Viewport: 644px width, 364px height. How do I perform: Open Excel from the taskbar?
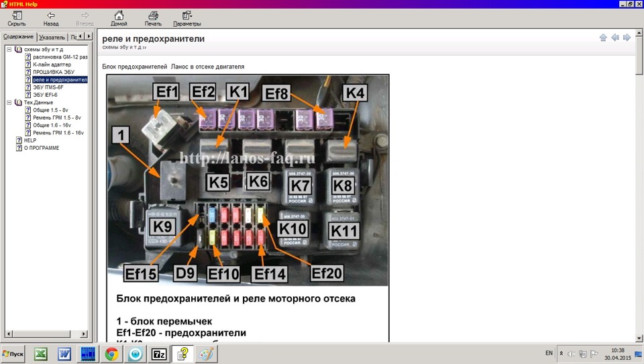41,354
